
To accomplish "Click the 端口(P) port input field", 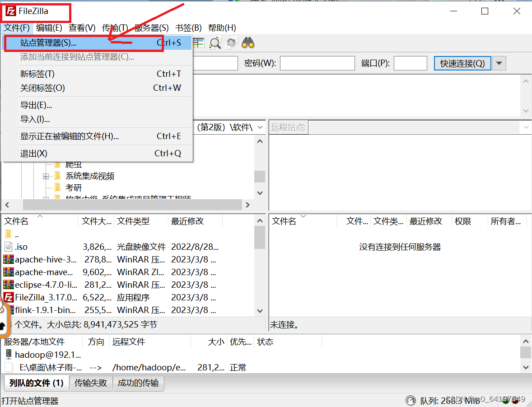I will tap(410, 64).
